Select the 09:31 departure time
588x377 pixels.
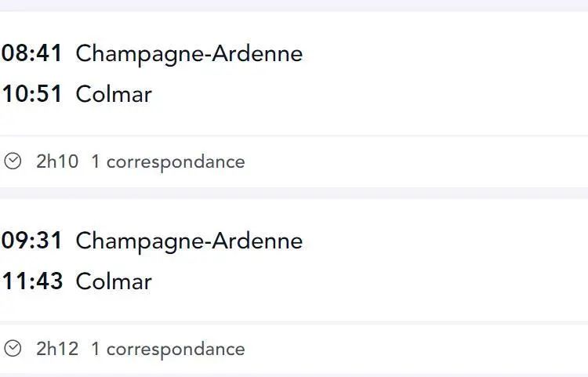point(31,240)
